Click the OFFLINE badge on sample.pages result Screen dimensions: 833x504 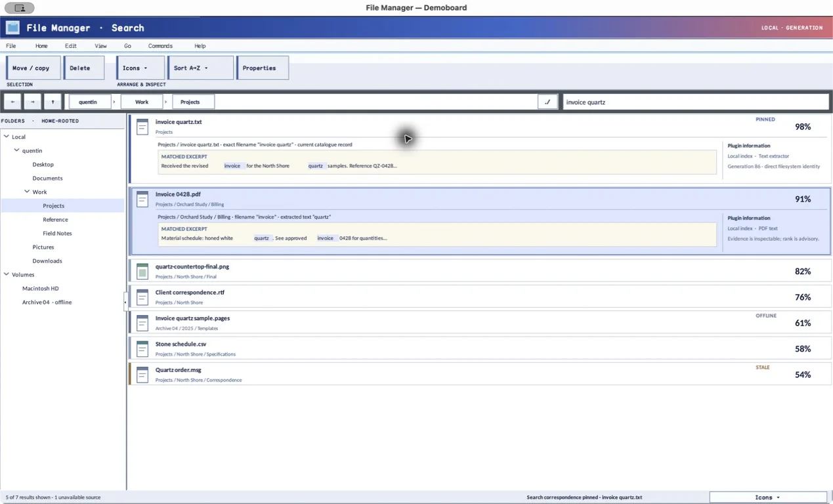[x=766, y=316]
